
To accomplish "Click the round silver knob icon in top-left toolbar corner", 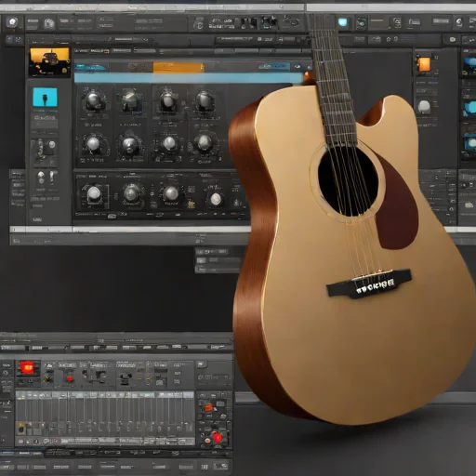I will pyautogui.click(x=12, y=22).
